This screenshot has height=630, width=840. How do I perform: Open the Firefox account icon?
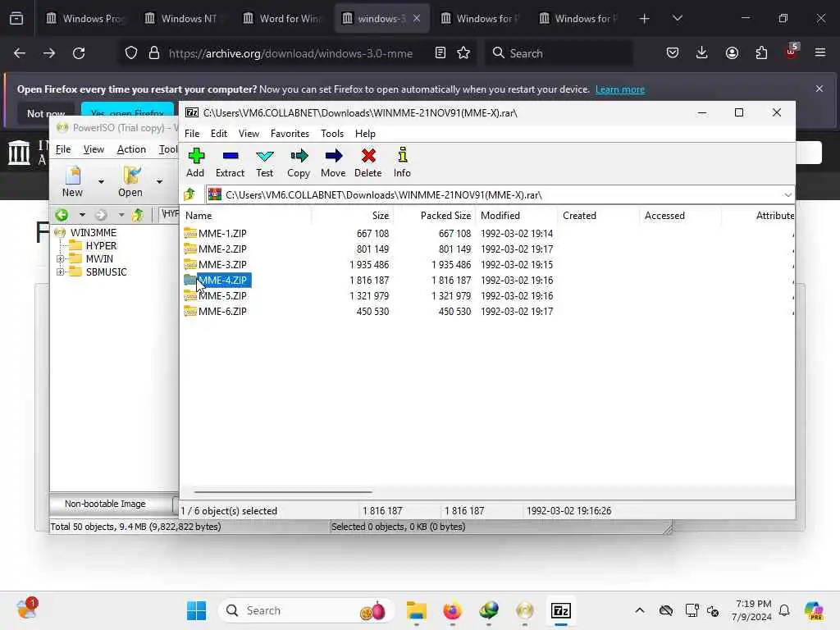point(732,53)
